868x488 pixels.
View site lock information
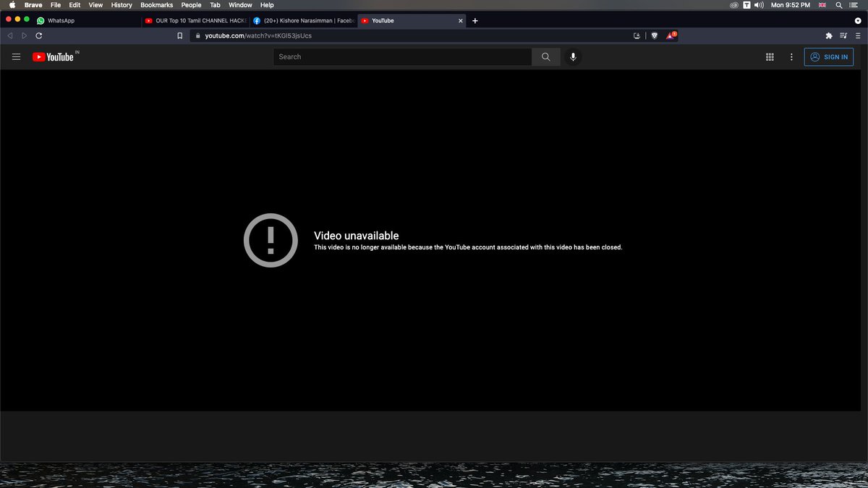pyautogui.click(x=197, y=35)
